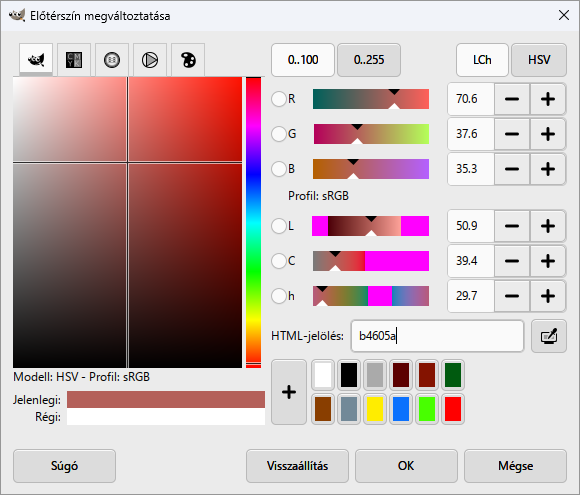Screen dimensions: 580x495
Task: Select the B channel radio button
Action: point(279,169)
